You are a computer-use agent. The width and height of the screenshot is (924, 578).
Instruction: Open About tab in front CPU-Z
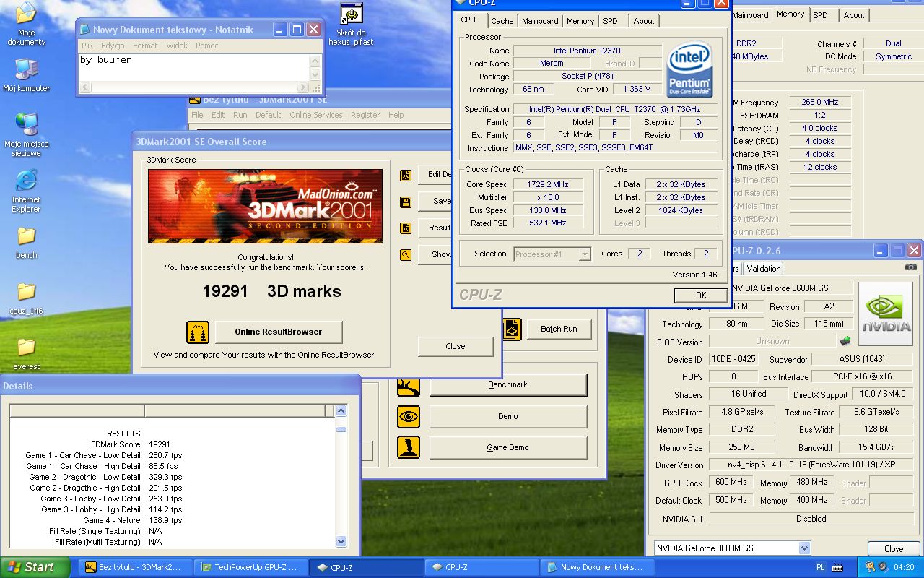pyautogui.click(x=644, y=21)
